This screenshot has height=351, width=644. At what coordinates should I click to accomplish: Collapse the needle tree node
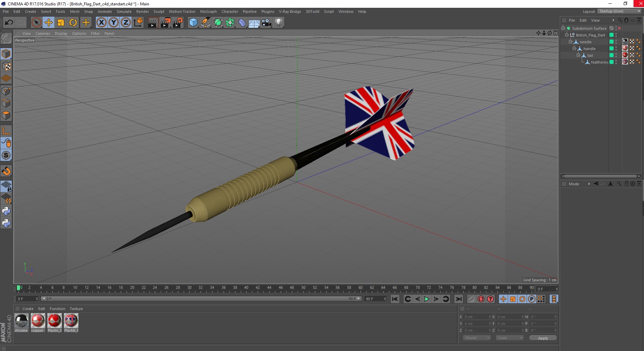click(x=570, y=42)
